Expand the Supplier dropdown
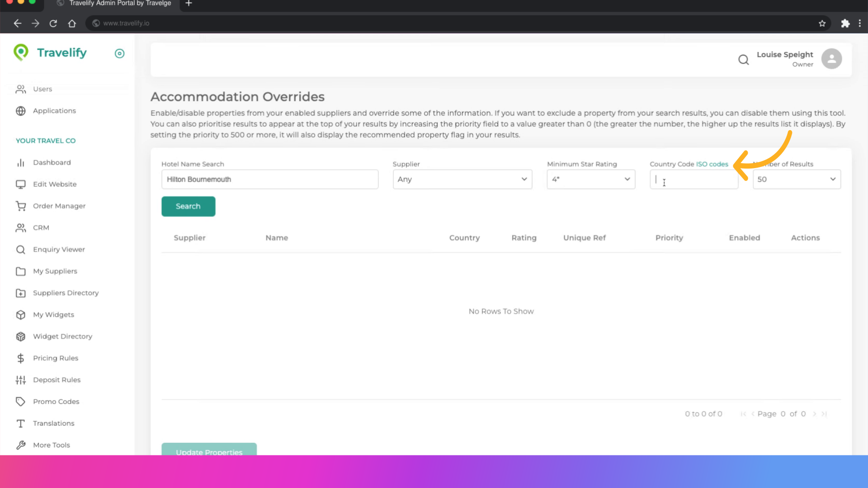The height and width of the screenshot is (488, 868). tap(462, 179)
